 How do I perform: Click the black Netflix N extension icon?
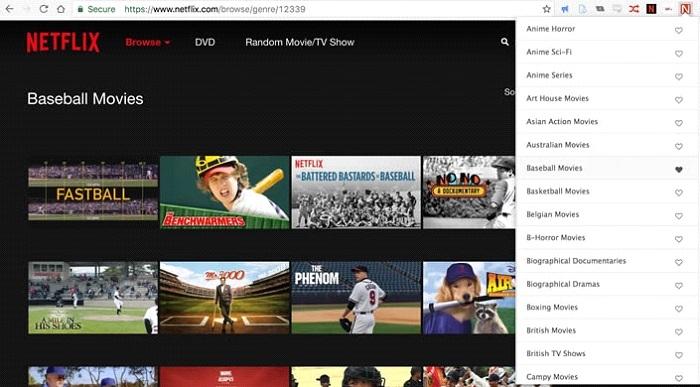coord(651,8)
